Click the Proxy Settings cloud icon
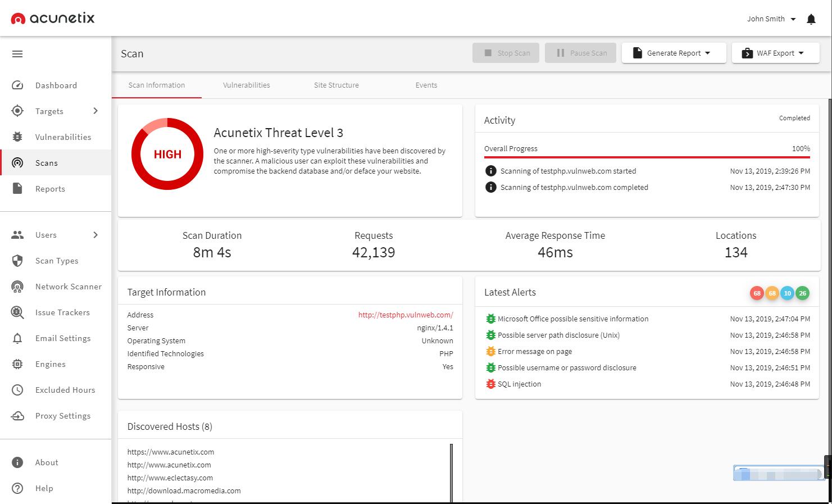This screenshot has width=832, height=504. coord(17,416)
